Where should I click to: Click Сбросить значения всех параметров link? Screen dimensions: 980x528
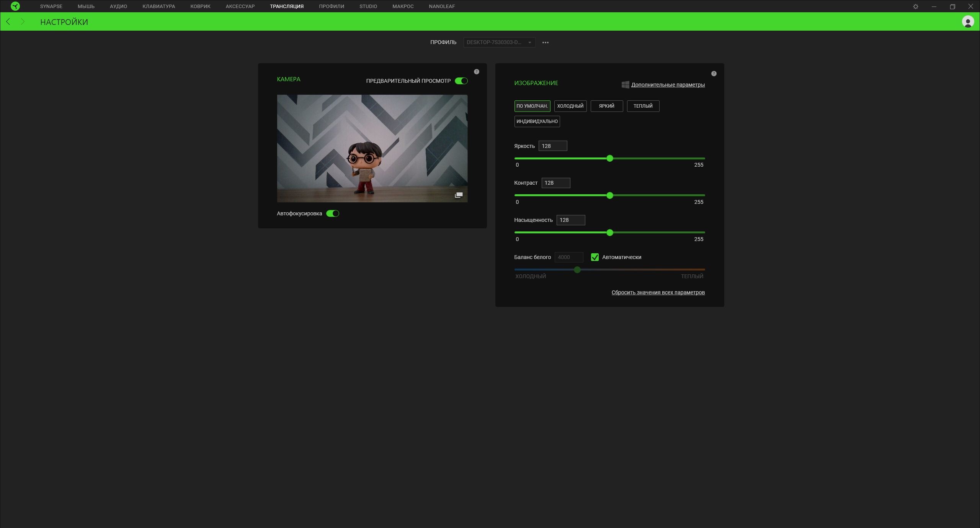tap(658, 292)
